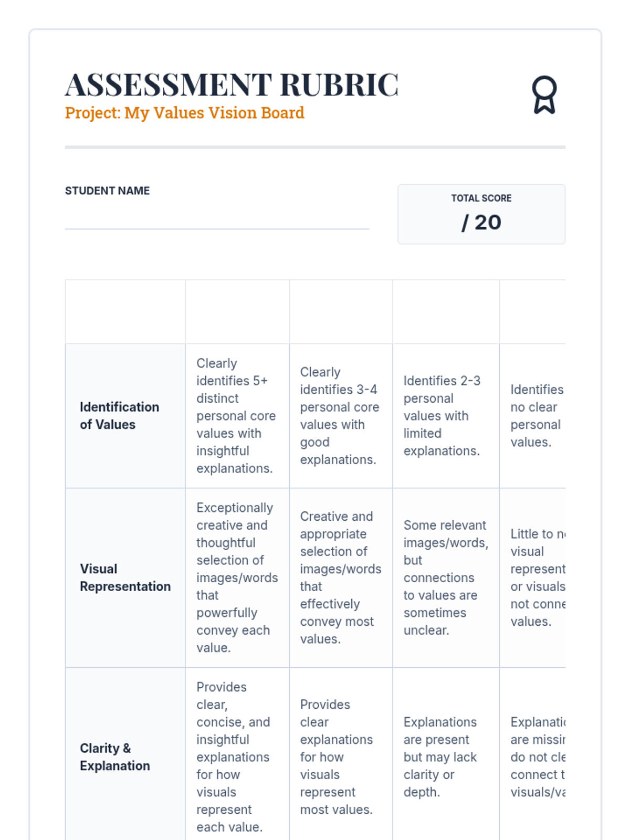Click the award ribbon icon
Image resolution: width=630 pixels, height=840 pixels.
click(544, 95)
